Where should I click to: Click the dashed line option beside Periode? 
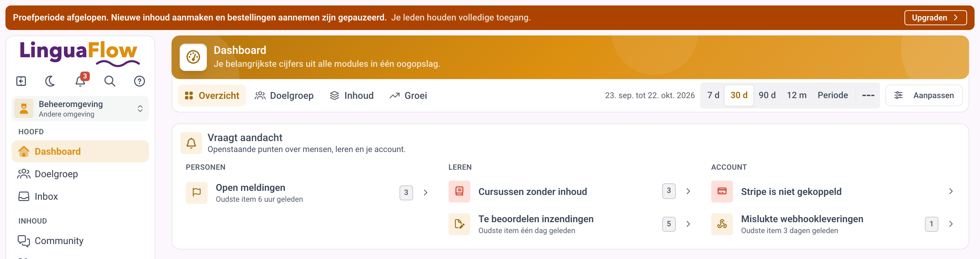(x=868, y=95)
